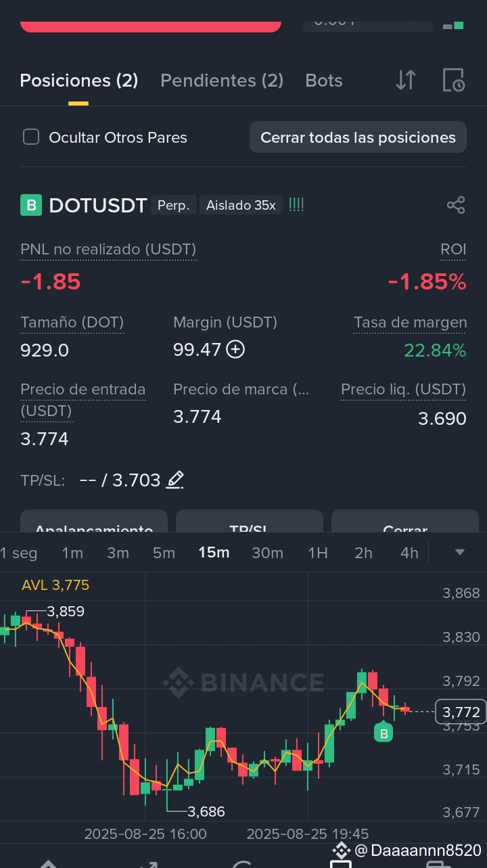Select the 1H chart interval
Viewport: 487px width, 868px height.
[x=318, y=553]
